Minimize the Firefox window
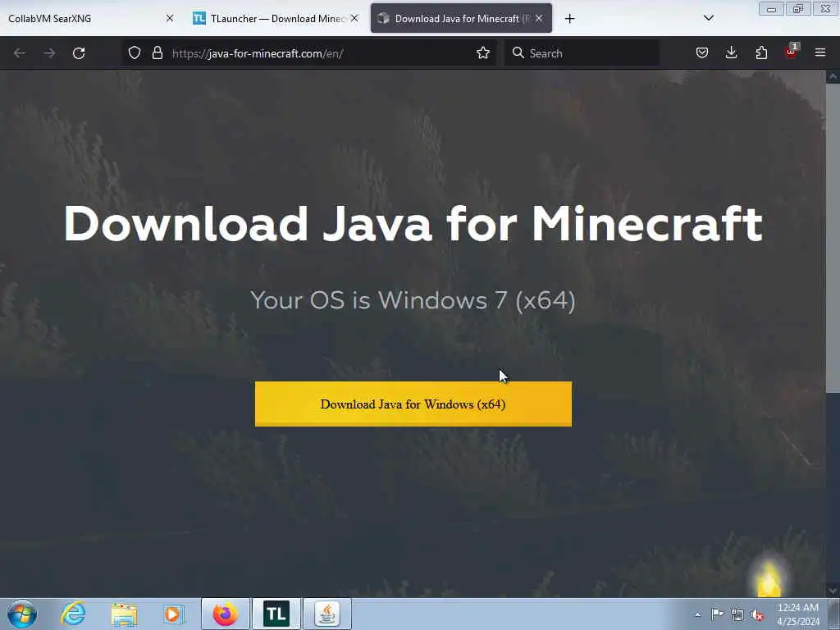This screenshot has width=840, height=630. (x=771, y=9)
